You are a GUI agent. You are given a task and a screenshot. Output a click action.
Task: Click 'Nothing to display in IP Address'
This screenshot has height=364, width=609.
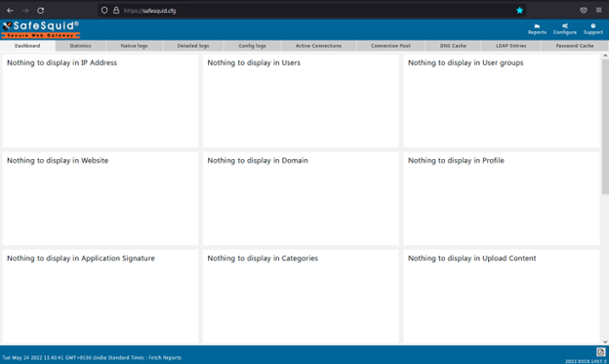click(x=61, y=62)
